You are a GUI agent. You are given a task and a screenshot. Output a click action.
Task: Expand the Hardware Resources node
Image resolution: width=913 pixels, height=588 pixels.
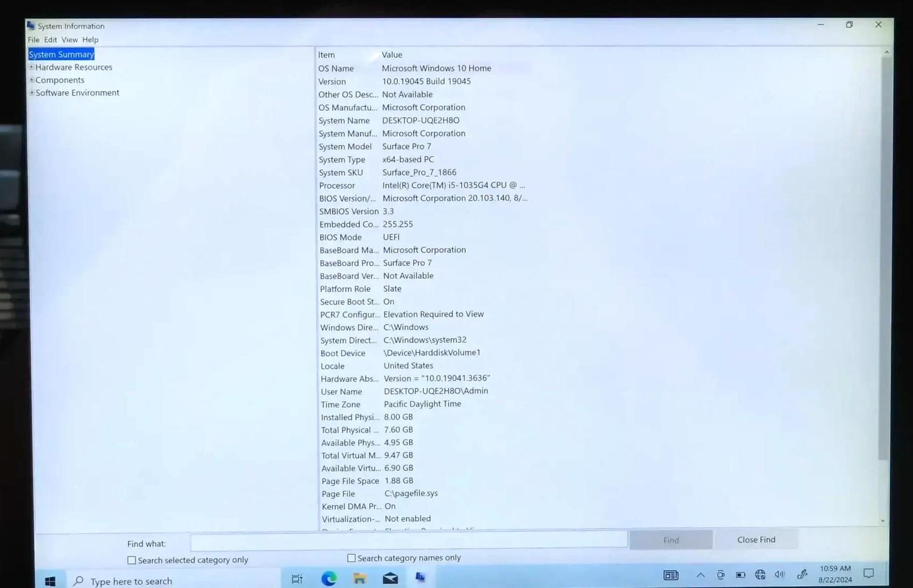(32, 67)
